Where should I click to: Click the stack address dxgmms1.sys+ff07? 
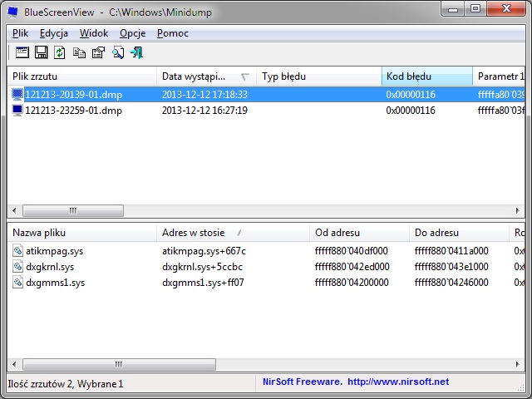tap(203, 283)
